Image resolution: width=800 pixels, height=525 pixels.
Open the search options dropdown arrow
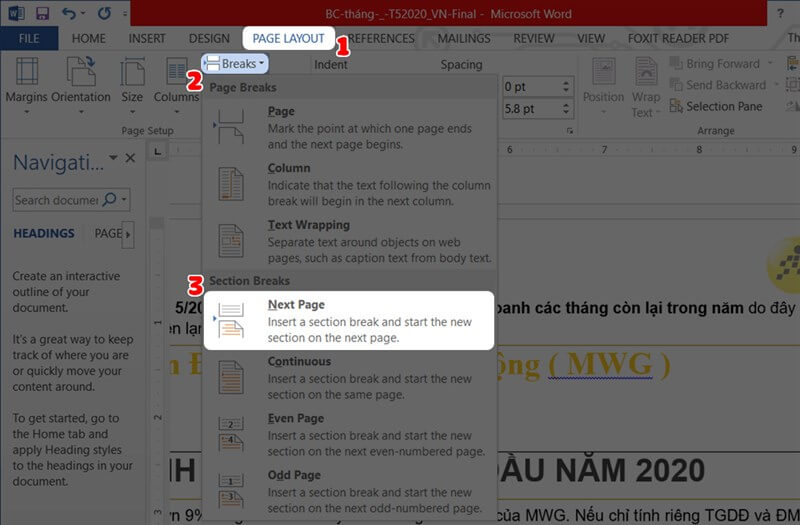tap(125, 200)
